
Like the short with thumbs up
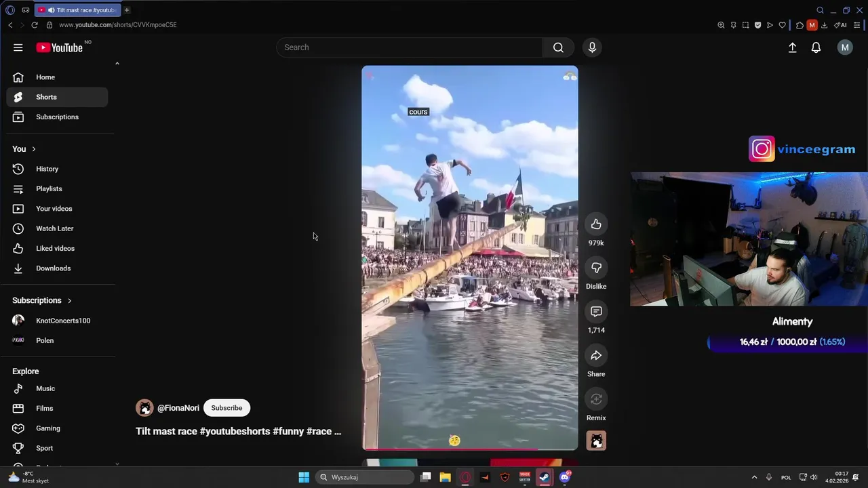[x=596, y=224]
